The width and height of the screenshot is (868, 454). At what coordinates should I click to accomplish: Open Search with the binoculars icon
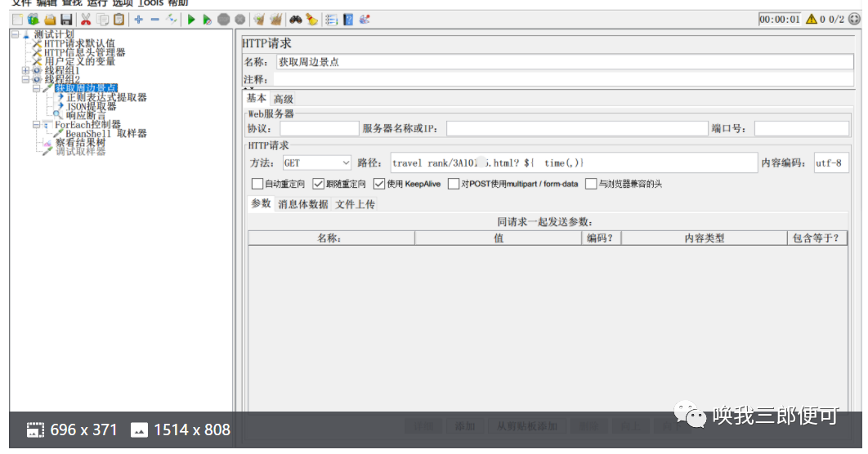(x=296, y=20)
